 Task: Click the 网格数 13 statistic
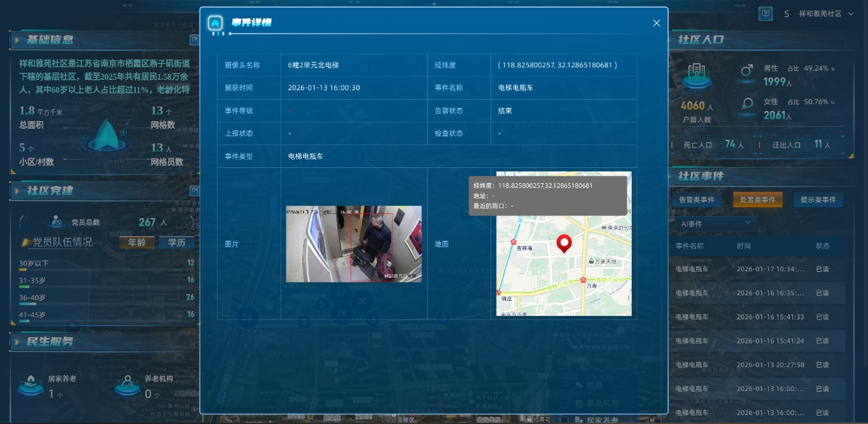pos(163,118)
